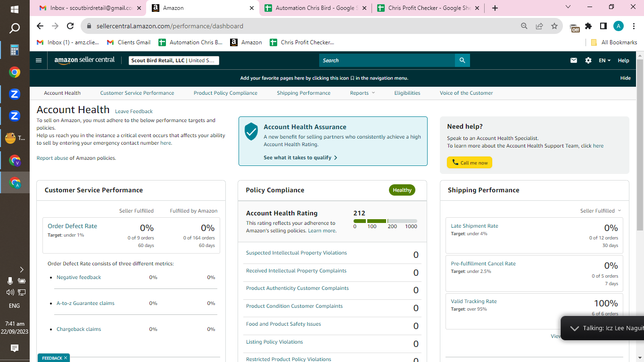
Task: Click the magnifier search button in Seller Central
Action: (x=462, y=60)
